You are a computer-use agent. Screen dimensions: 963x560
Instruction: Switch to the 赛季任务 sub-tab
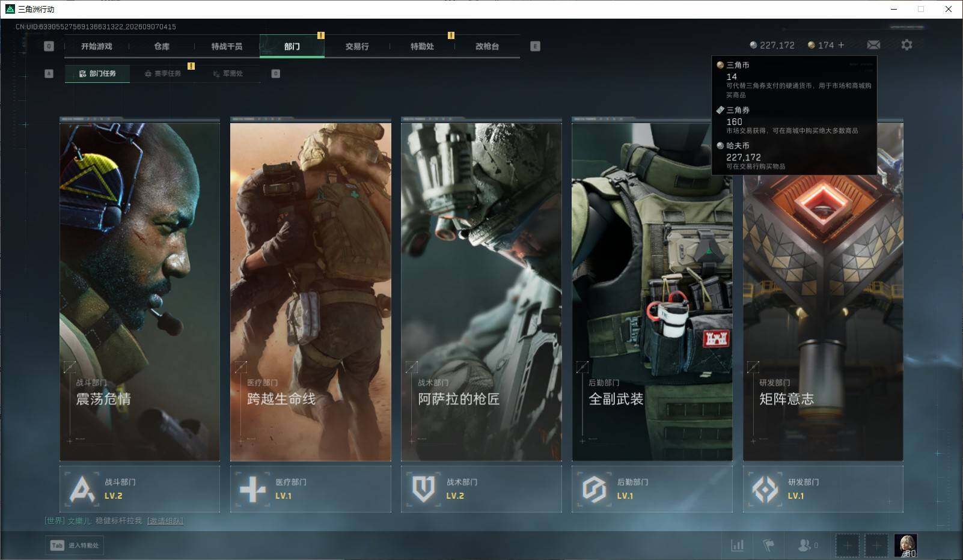coord(163,73)
